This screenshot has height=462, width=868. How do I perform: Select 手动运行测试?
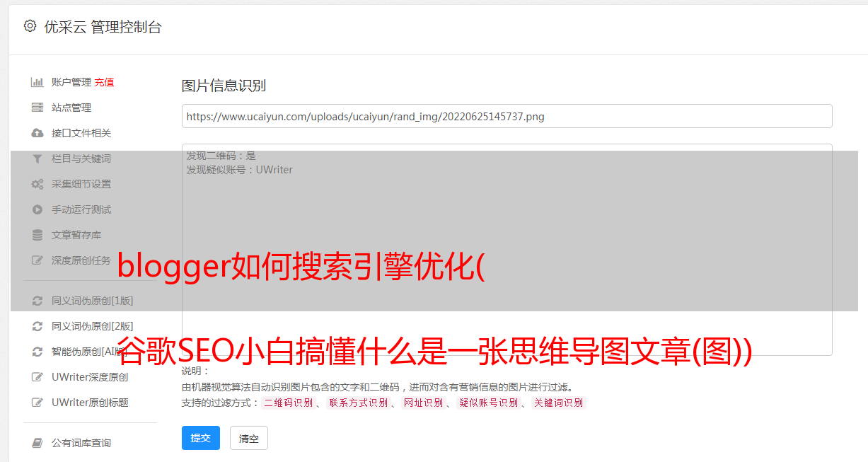81,209
